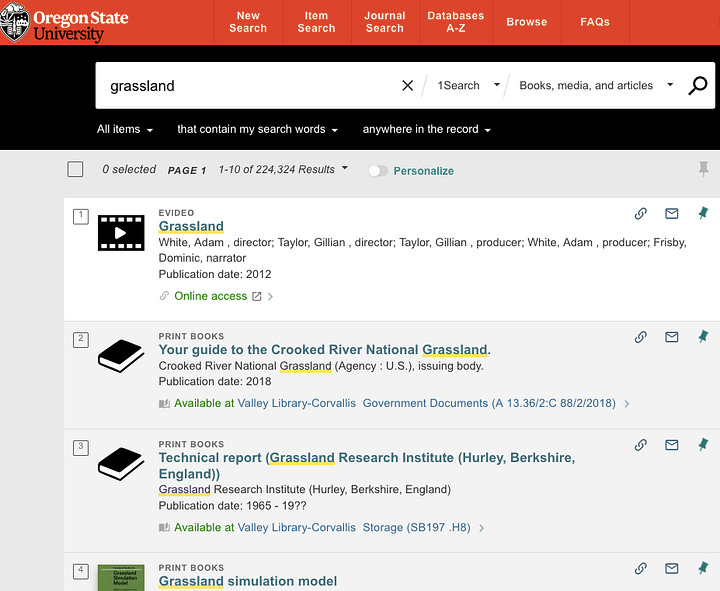The width and height of the screenshot is (720, 591).
Task: Open 'that contain my search words' dropdown
Action: tap(258, 129)
